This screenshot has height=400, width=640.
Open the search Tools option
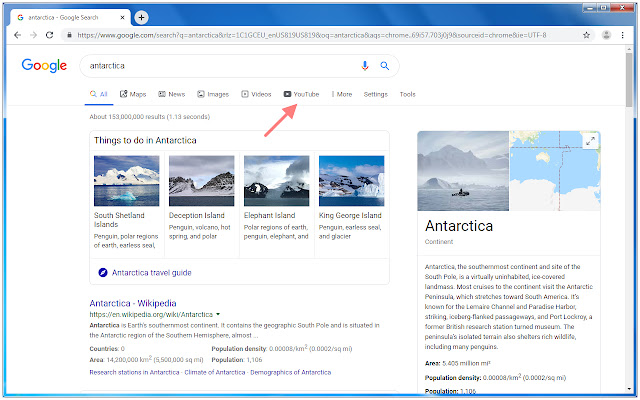407,94
